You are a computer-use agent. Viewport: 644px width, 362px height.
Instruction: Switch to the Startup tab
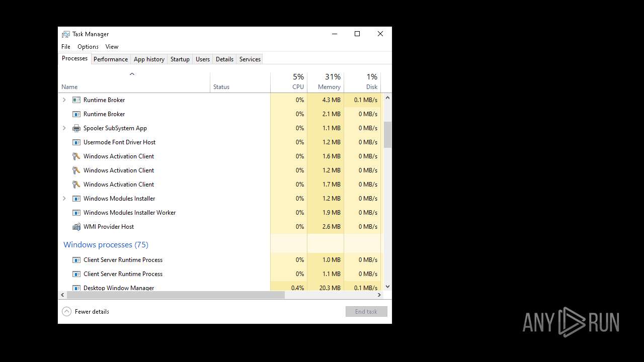(180, 59)
